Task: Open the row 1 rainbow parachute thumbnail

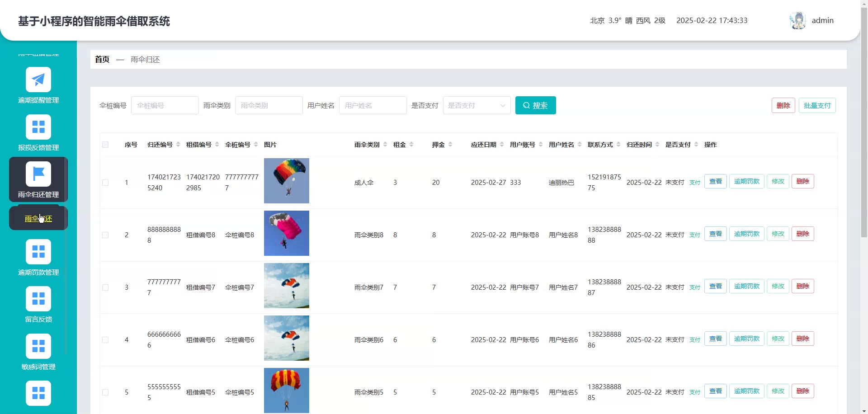Action: (x=287, y=181)
